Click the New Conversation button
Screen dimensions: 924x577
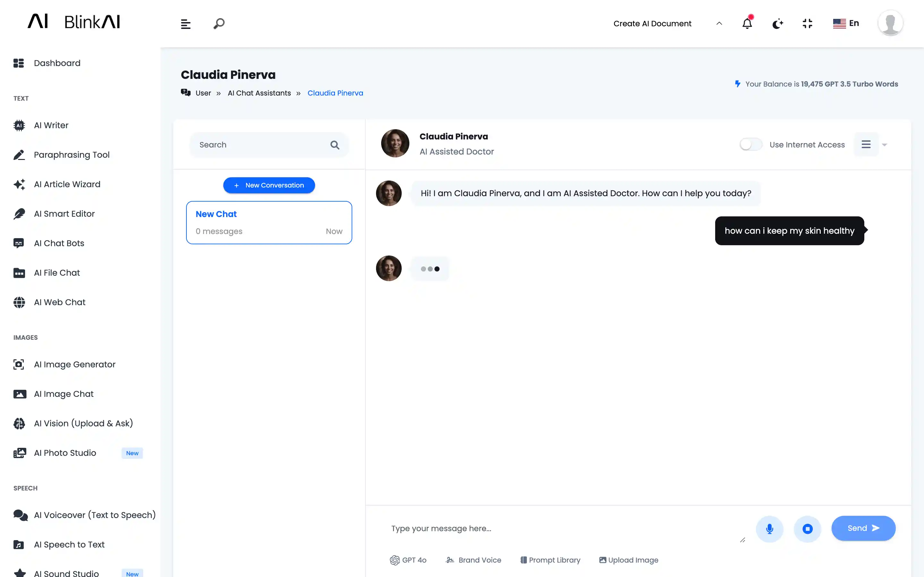pyautogui.click(x=269, y=185)
